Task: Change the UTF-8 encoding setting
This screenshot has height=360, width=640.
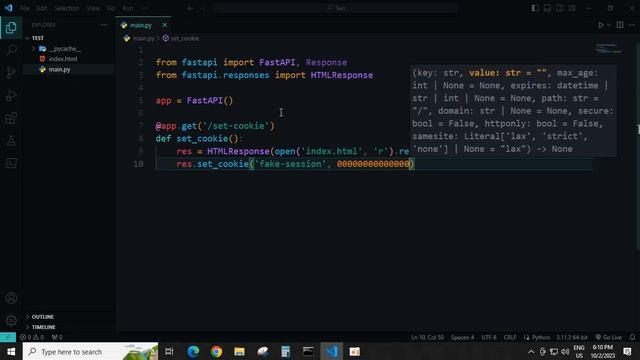Action: coord(489,337)
